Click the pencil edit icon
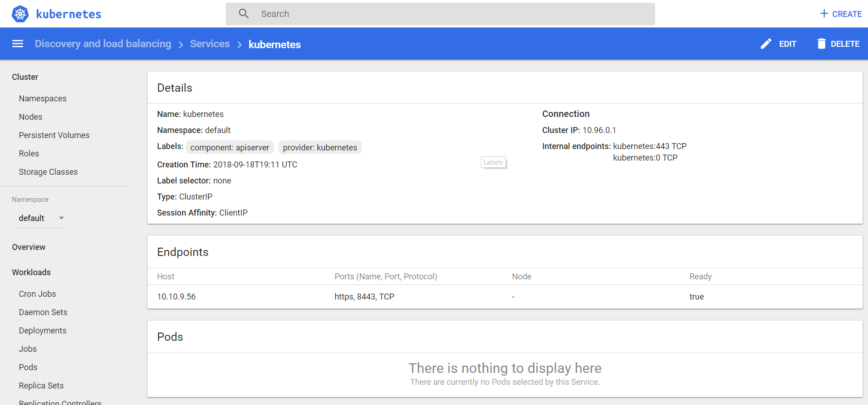Image resolution: width=868 pixels, height=405 pixels. 766,44
